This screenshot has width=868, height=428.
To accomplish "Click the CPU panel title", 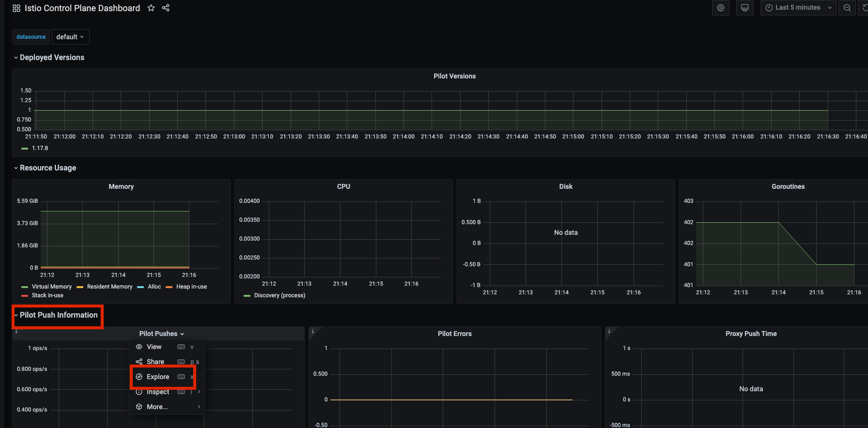I will point(343,186).
